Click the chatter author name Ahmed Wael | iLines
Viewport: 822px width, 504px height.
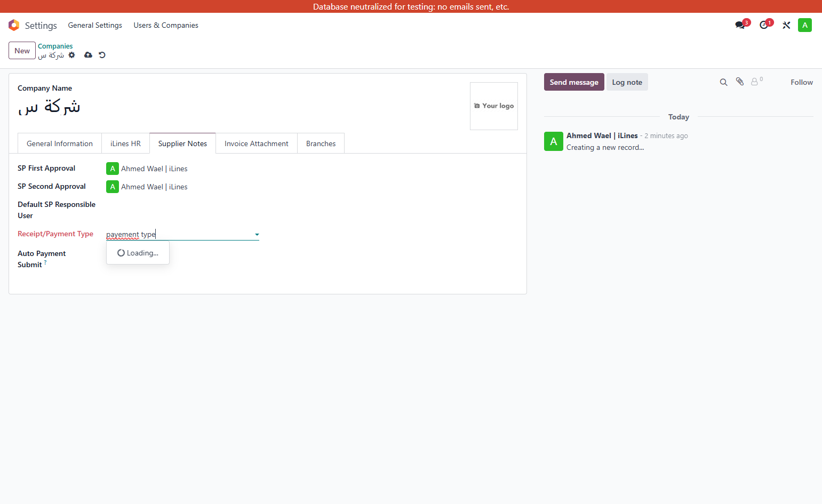pos(602,135)
